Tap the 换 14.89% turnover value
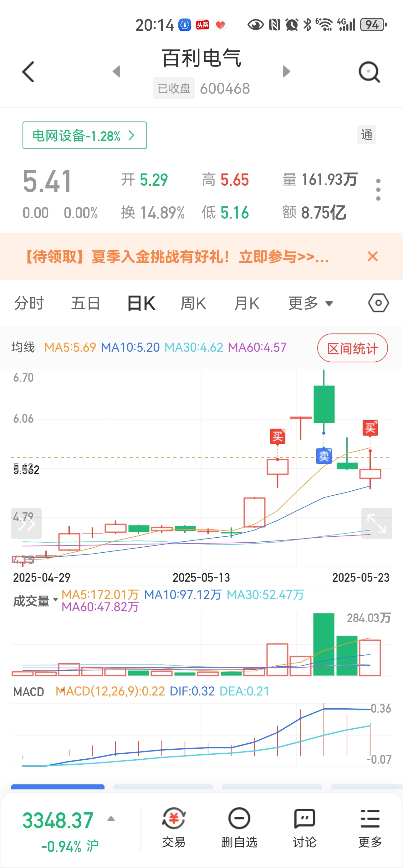 click(x=153, y=213)
